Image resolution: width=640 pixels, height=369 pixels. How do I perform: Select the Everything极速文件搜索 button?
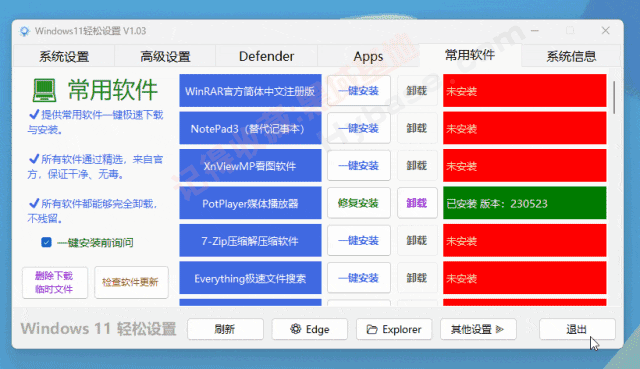click(x=250, y=278)
